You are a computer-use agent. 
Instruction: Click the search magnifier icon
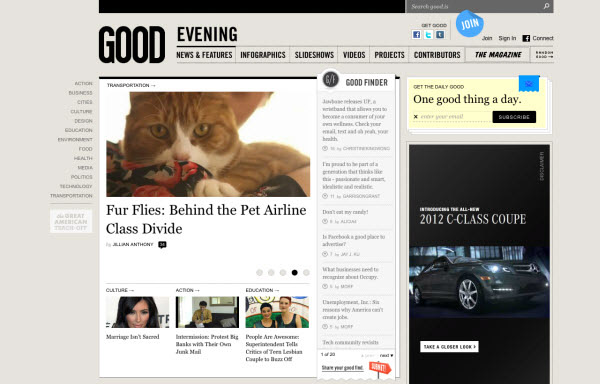546,6
